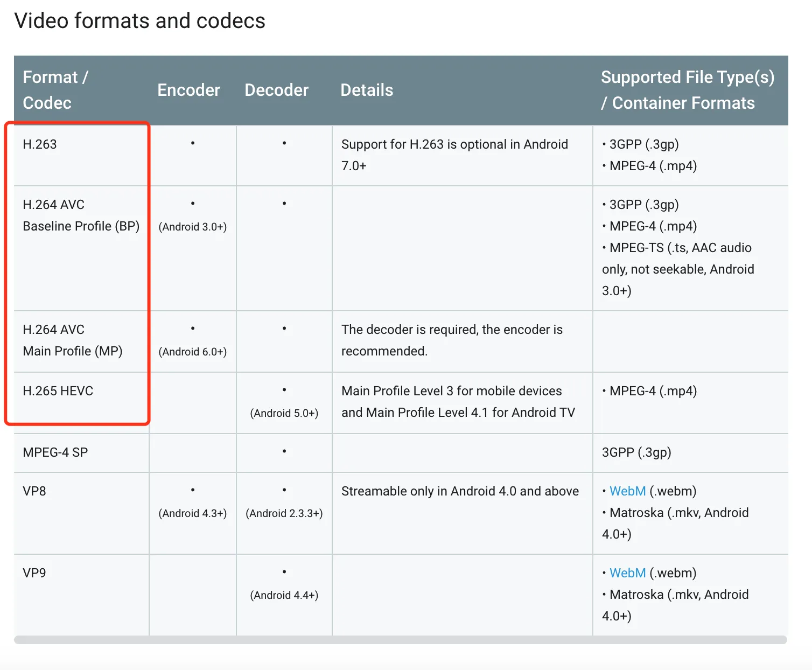812x670 pixels.
Task: Click the "(Android 5.0+)" decoder note
Action: coord(284,413)
